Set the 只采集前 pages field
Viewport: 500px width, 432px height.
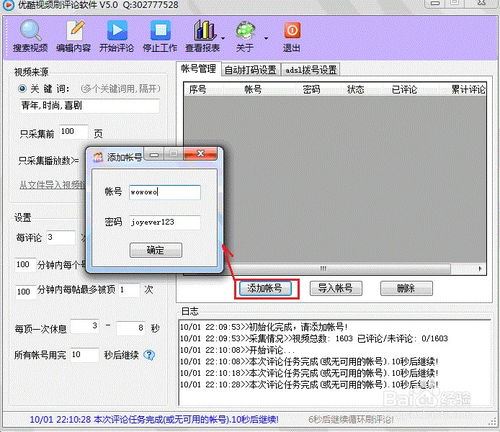[74, 132]
